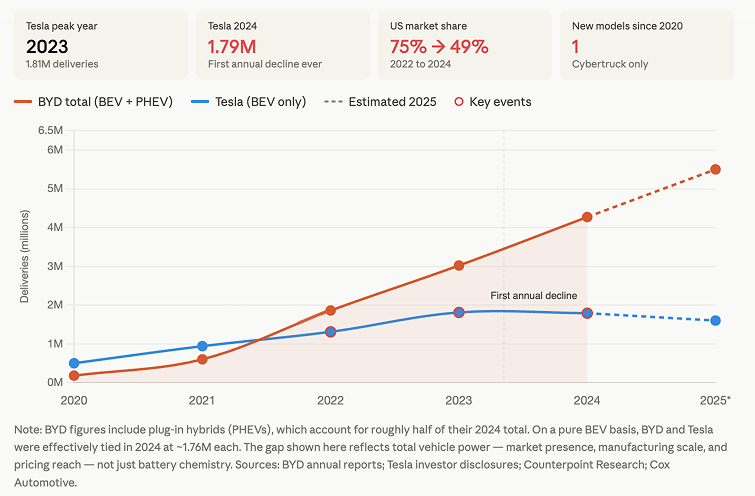Click the 2M y-axis label
Screen dimensions: 755x496
[x=55, y=305]
